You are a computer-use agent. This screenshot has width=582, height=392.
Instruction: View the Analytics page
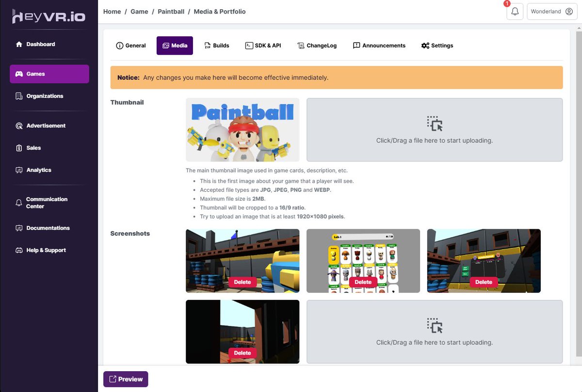point(39,170)
